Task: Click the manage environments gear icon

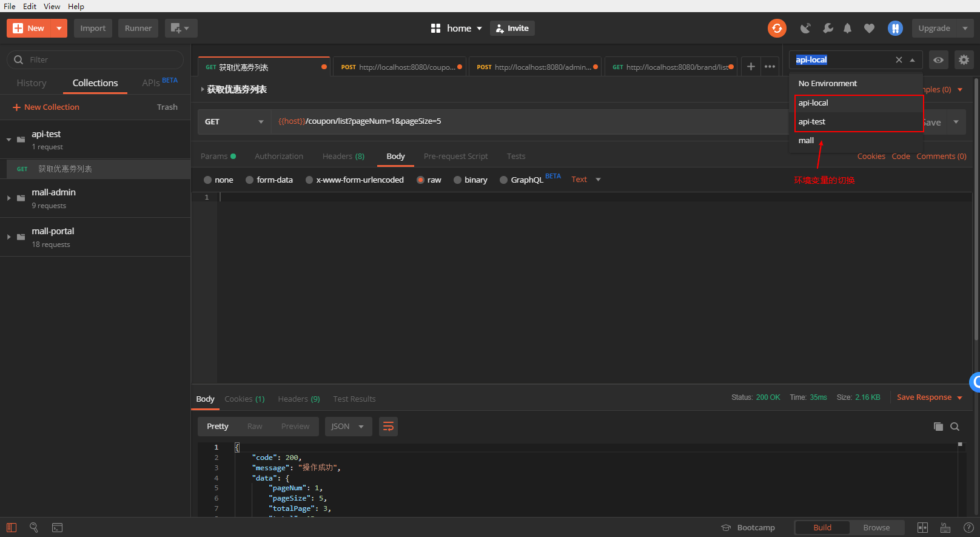Action: pyautogui.click(x=964, y=59)
